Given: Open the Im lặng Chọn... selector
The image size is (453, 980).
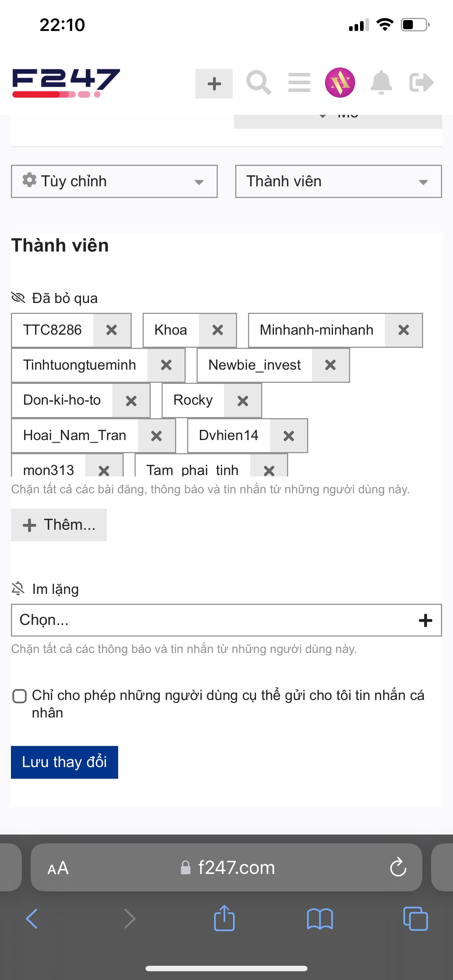Looking at the screenshot, I should coord(226,620).
